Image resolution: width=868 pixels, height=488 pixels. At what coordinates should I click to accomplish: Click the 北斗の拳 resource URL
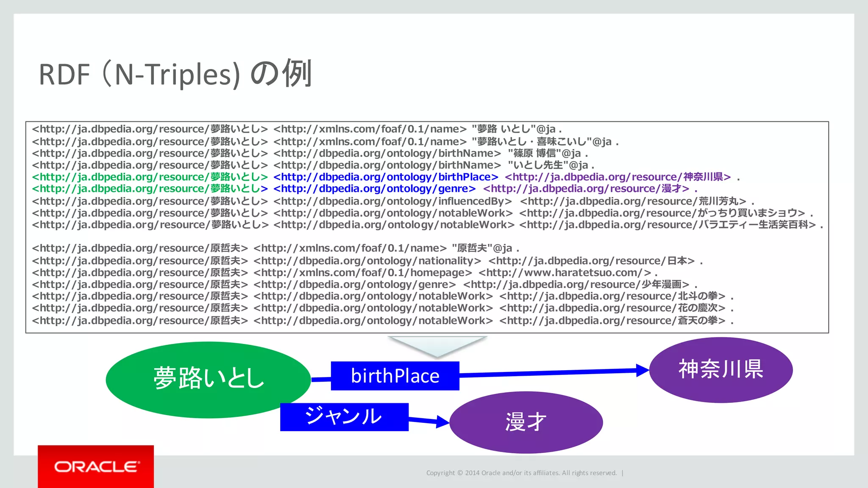612,297
